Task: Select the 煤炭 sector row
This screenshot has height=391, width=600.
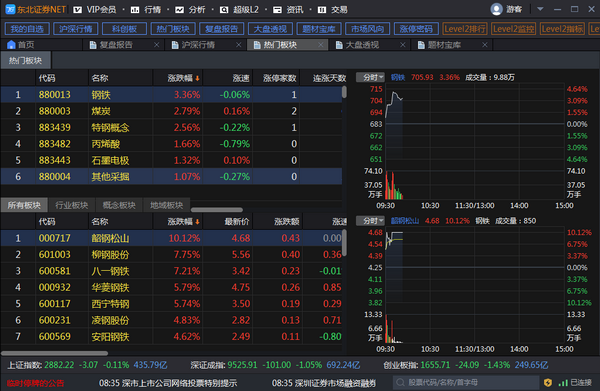Action: (x=171, y=111)
